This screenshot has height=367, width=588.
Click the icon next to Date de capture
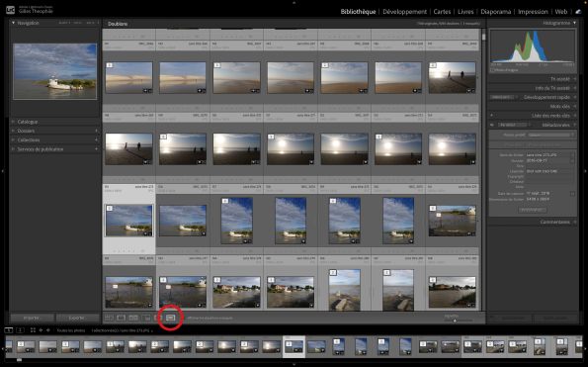[x=572, y=194]
